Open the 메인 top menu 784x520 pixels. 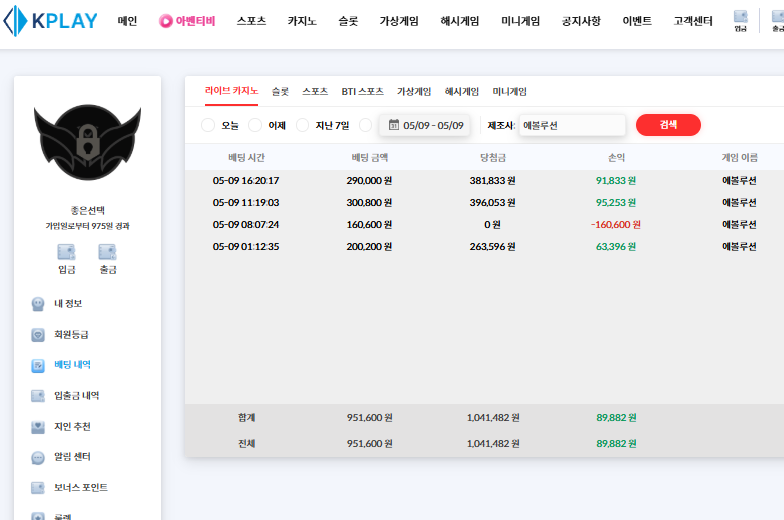(127, 21)
